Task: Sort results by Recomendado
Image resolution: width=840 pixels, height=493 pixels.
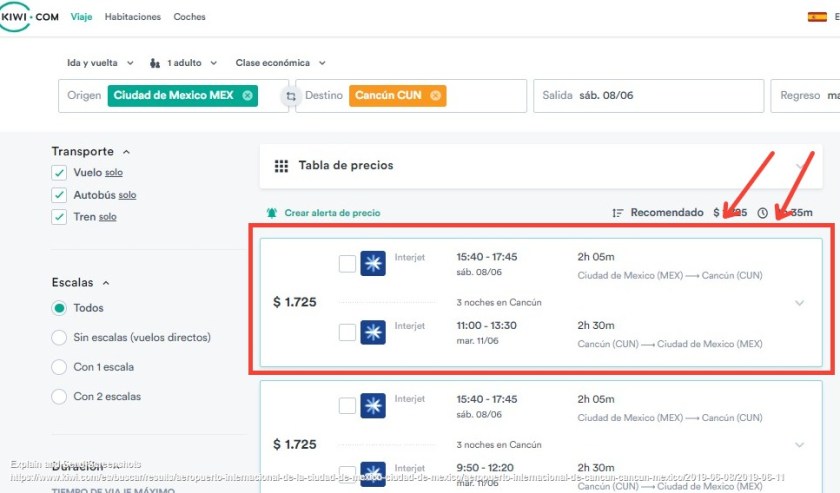Action: pyautogui.click(x=666, y=213)
